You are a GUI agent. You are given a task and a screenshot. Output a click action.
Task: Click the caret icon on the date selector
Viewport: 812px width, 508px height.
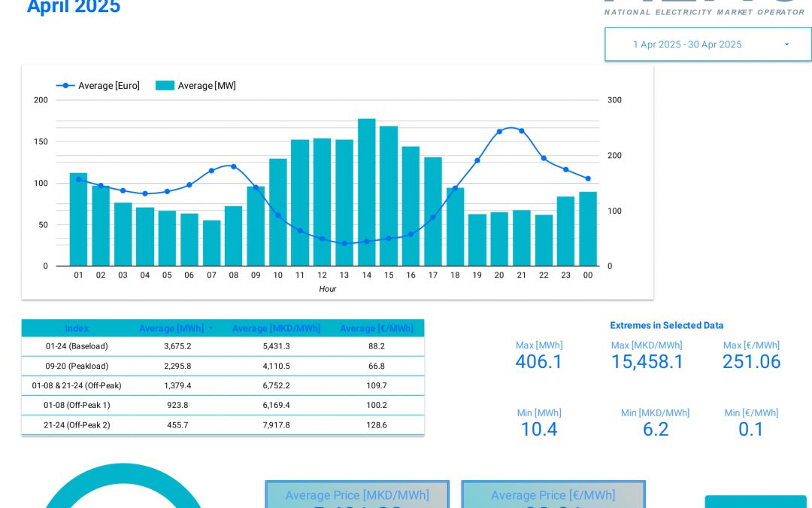pyautogui.click(x=787, y=44)
